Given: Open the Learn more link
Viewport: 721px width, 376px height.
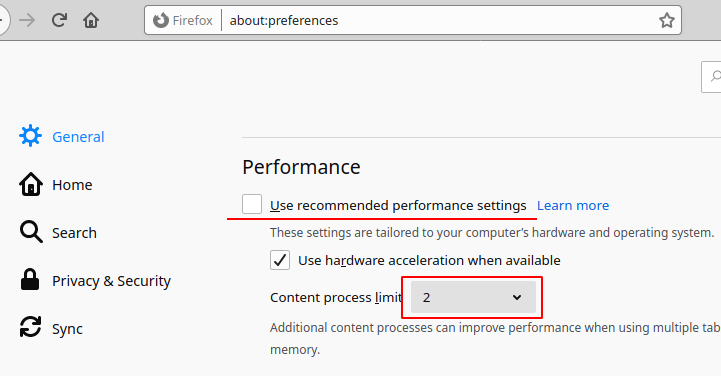Looking at the screenshot, I should pyautogui.click(x=573, y=205).
